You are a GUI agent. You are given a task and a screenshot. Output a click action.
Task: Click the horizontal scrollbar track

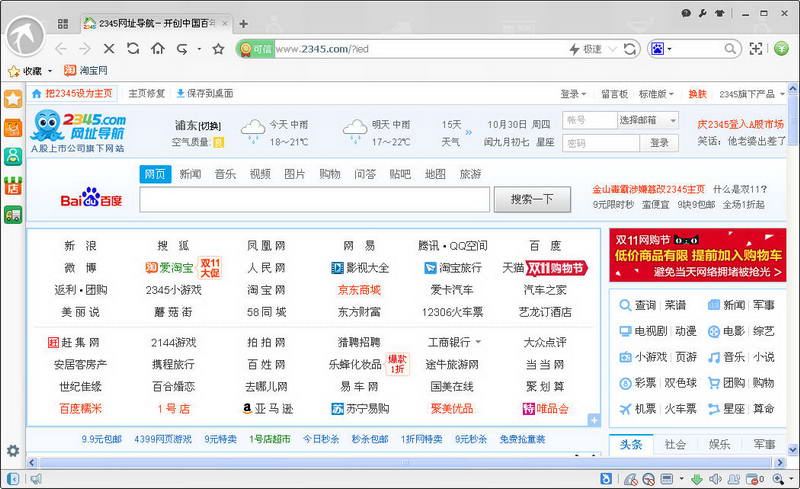click(405, 462)
